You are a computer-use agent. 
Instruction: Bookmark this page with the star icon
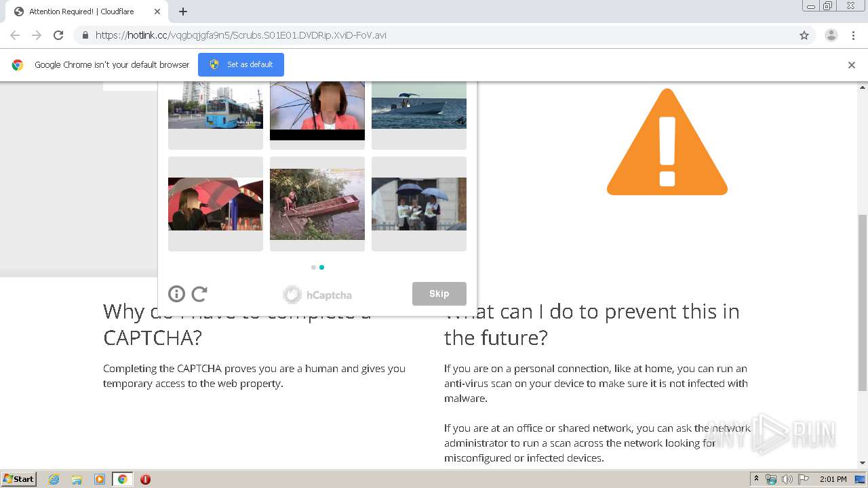pos(804,35)
